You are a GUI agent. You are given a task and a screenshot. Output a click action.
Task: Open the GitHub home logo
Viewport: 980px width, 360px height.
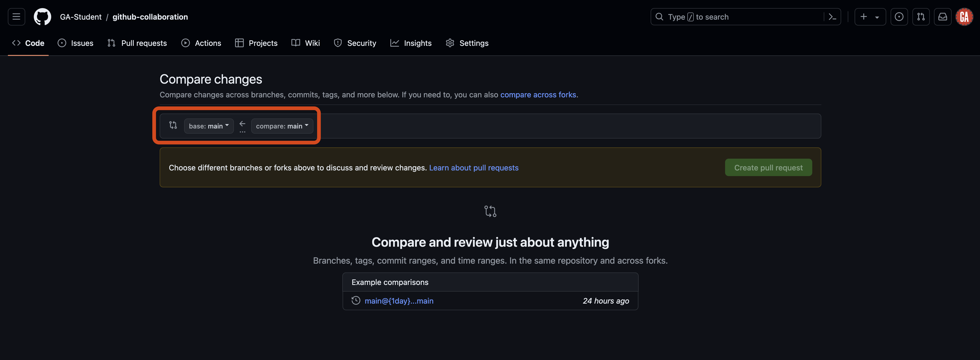click(42, 16)
